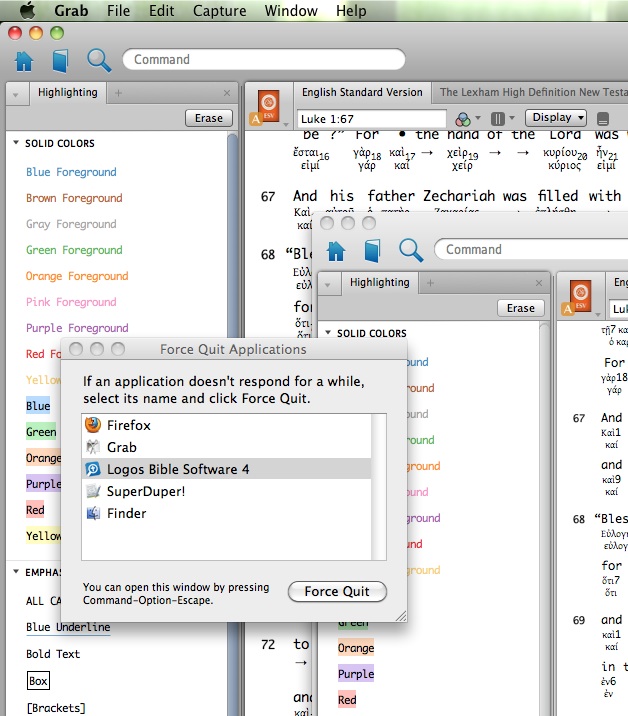Select the Blue Underline style

[x=68, y=627]
